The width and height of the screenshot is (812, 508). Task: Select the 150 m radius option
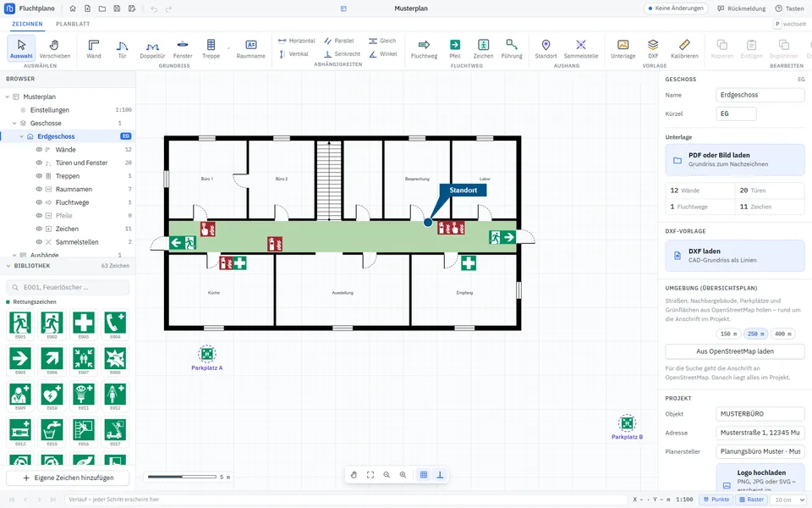tap(728, 334)
